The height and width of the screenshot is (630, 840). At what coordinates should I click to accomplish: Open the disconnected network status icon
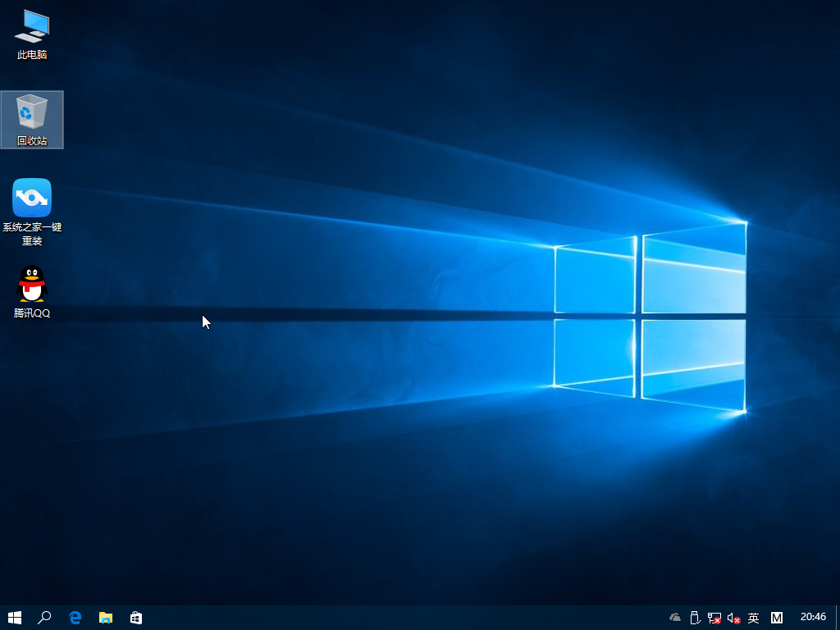(x=713, y=618)
